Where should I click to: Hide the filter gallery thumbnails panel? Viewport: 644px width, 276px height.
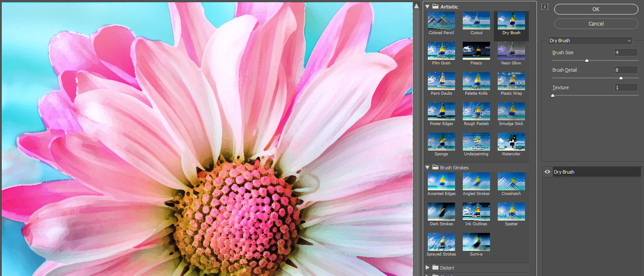coord(544,7)
